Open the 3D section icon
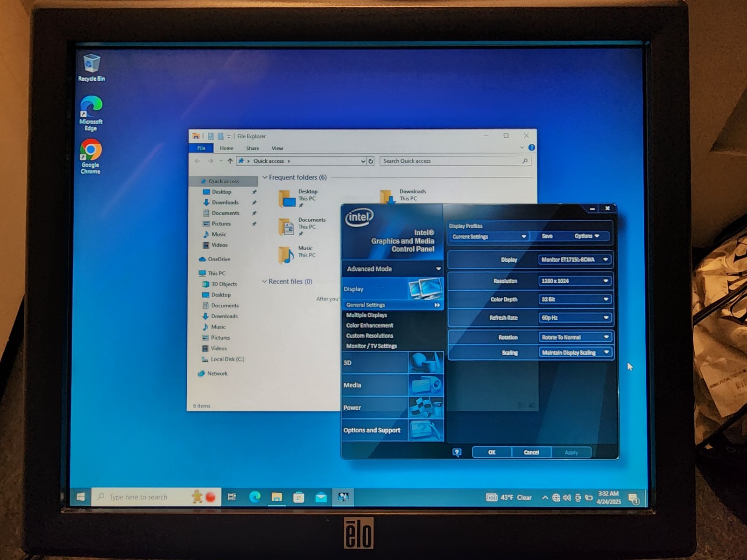Viewport: 747px width, 560px height. pyautogui.click(x=425, y=363)
